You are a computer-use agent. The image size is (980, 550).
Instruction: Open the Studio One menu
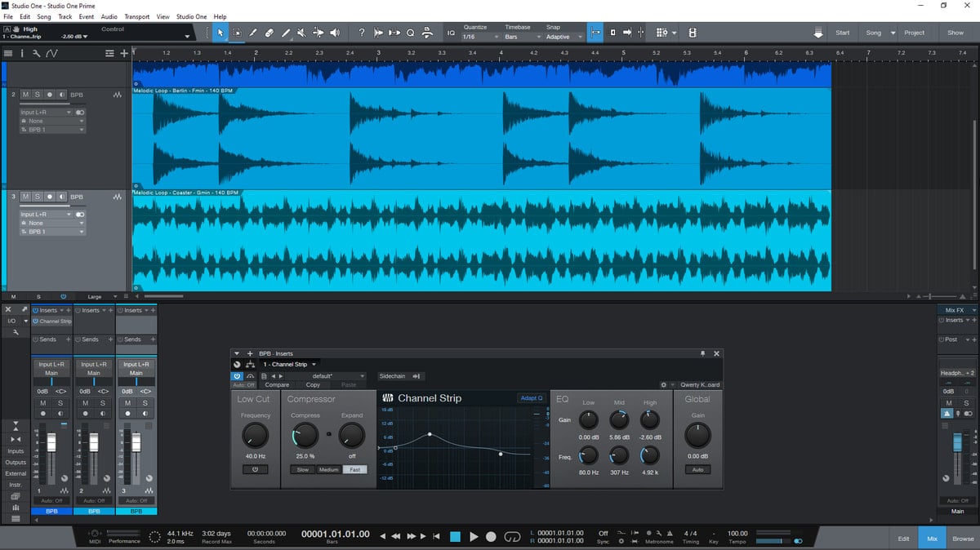(x=192, y=16)
